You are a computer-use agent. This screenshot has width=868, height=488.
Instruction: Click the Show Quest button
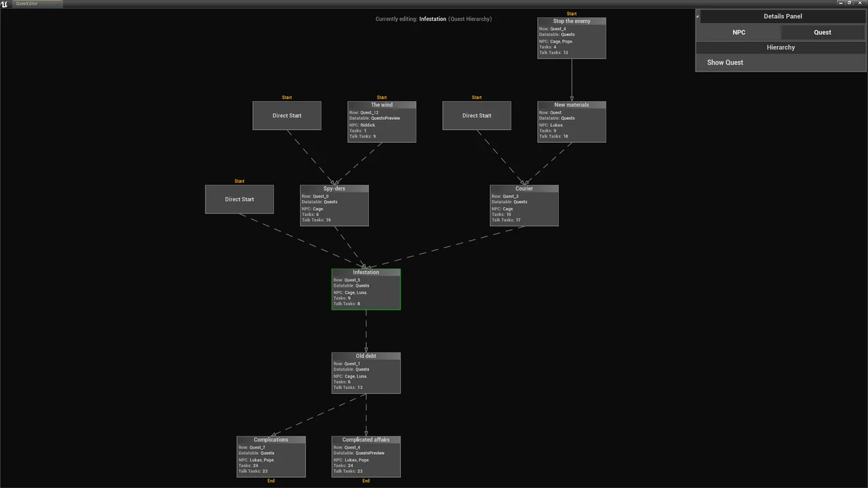(x=725, y=62)
